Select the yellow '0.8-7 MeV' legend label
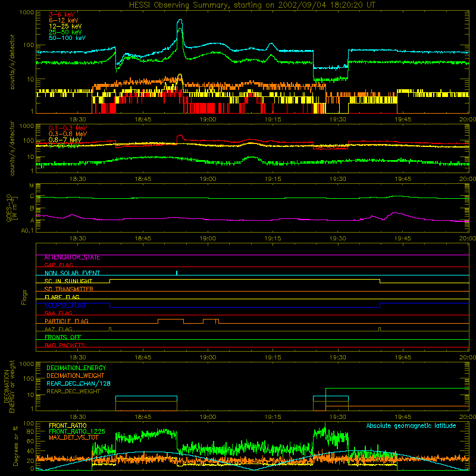 click(65, 140)
